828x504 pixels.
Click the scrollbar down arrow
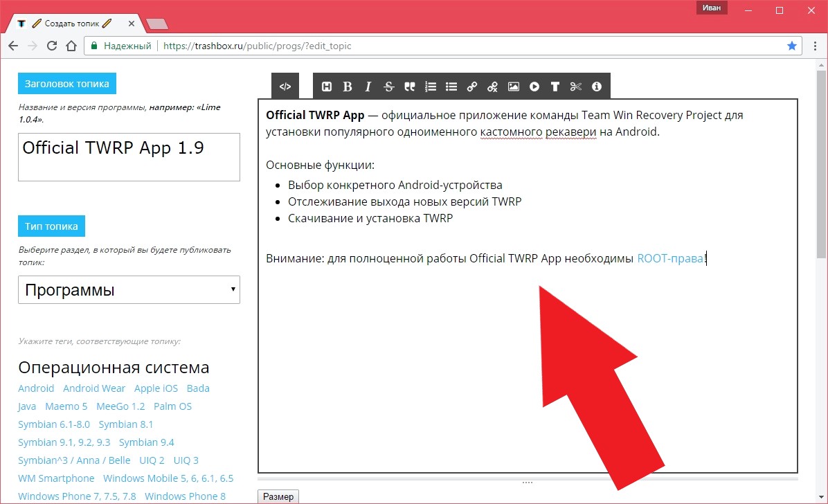(x=821, y=497)
